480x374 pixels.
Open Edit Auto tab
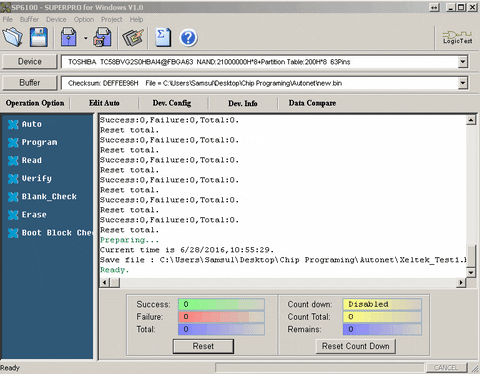coord(104,103)
